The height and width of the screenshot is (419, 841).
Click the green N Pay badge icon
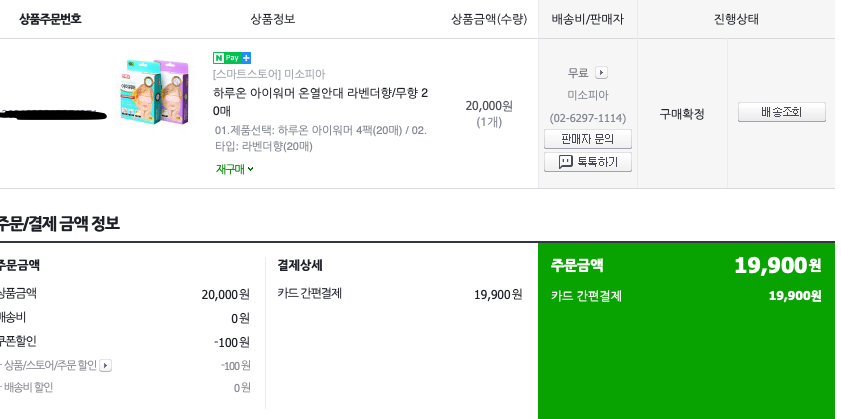click(226, 58)
